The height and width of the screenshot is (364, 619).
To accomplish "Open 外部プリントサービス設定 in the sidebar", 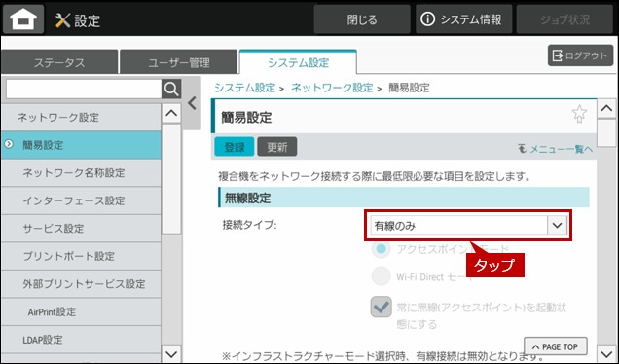I will 81,284.
